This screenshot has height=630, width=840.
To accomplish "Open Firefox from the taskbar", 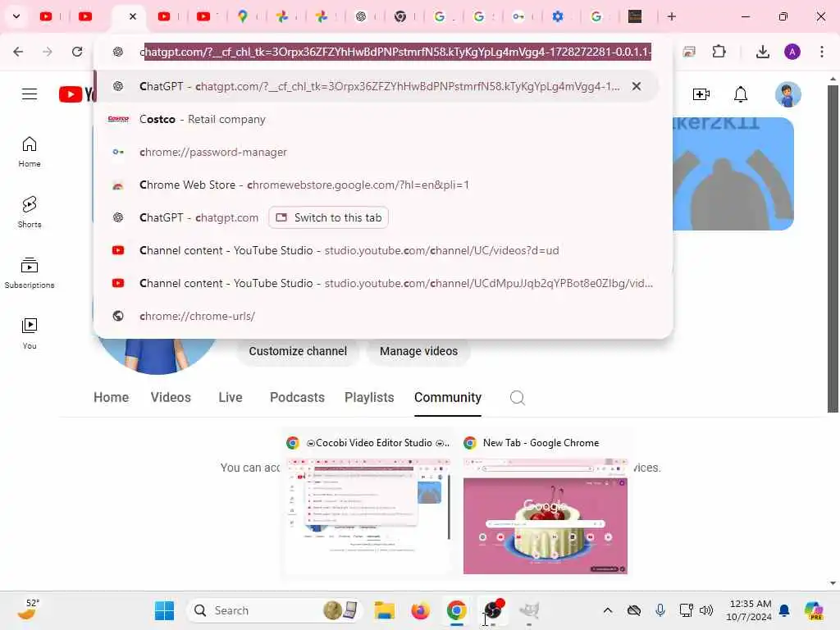I will pyautogui.click(x=421, y=610).
